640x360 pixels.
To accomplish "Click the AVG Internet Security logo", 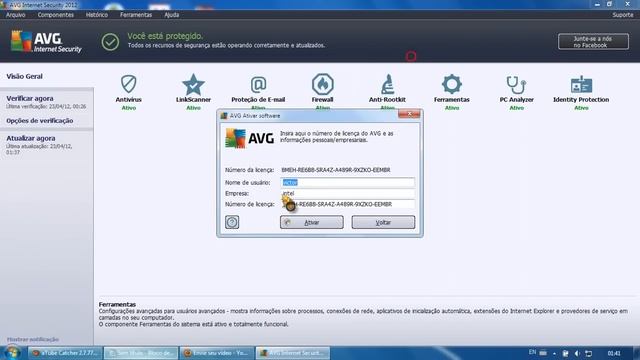I will point(46,42).
